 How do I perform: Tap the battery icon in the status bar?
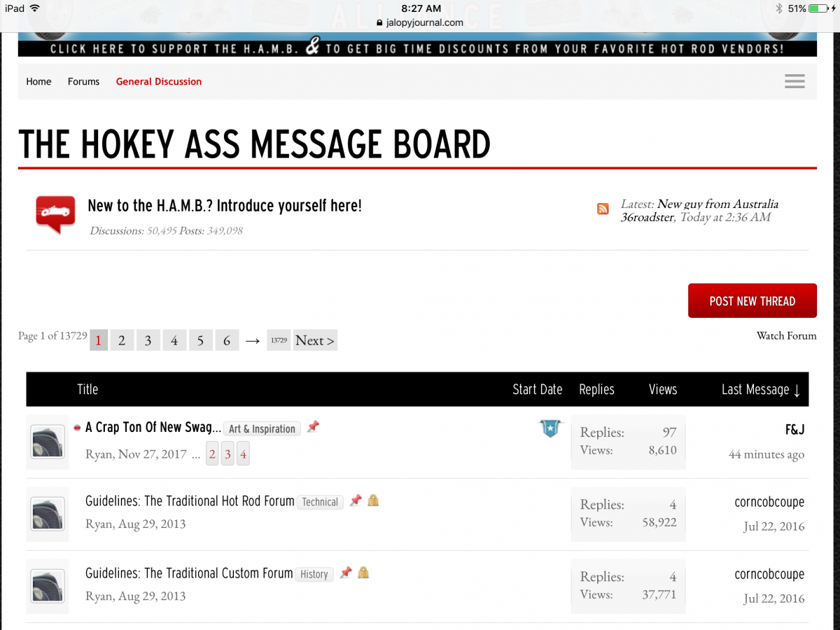820,8
